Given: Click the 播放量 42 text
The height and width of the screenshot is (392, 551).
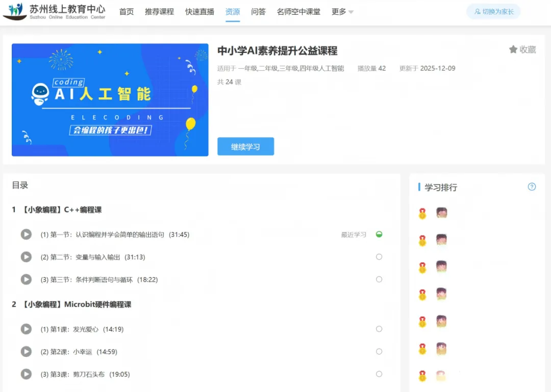Looking at the screenshot, I should click(371, 68).
